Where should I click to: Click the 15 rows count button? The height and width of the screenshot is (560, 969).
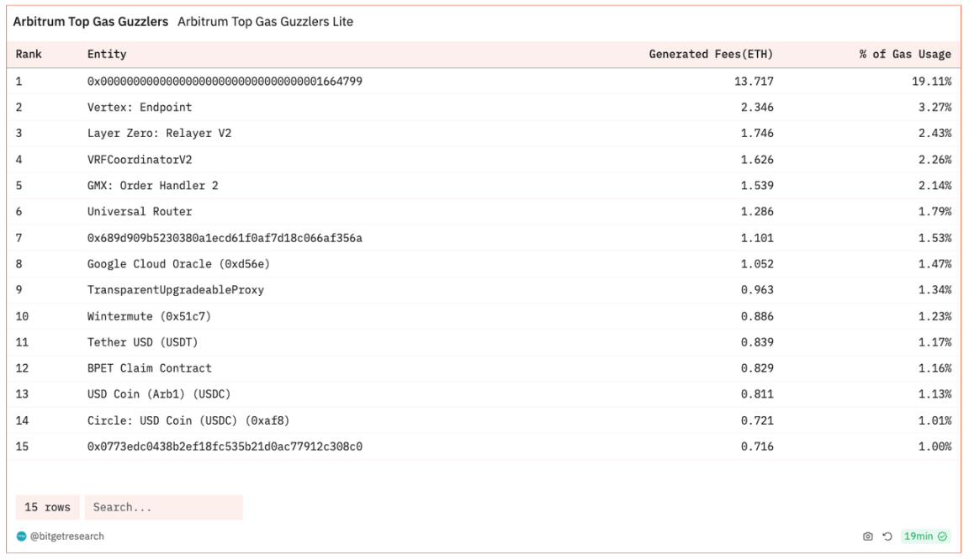pyautogui.click(x=47, y=507)
